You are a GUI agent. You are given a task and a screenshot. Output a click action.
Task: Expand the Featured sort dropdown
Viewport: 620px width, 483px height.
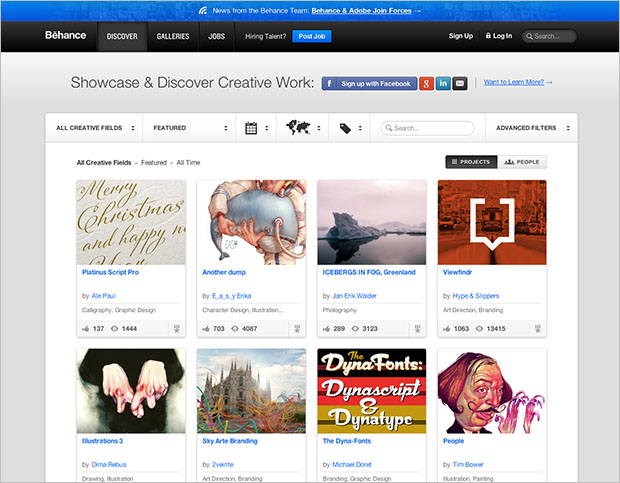pos(189,128)
